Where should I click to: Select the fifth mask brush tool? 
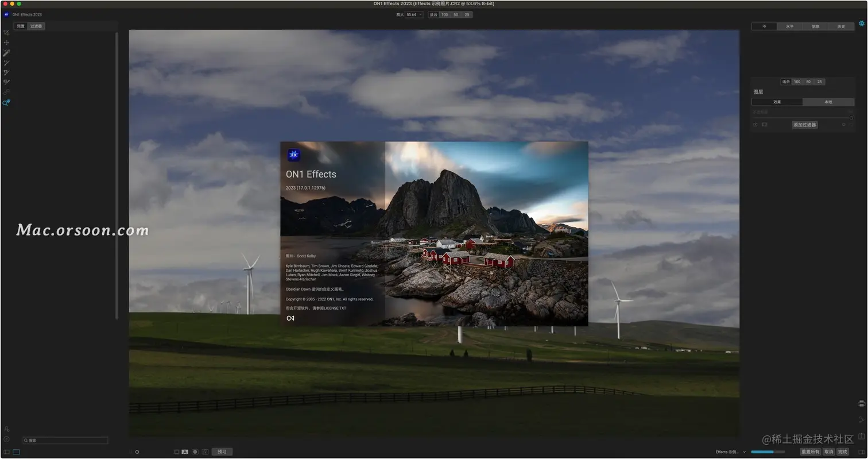click(6, 72)
